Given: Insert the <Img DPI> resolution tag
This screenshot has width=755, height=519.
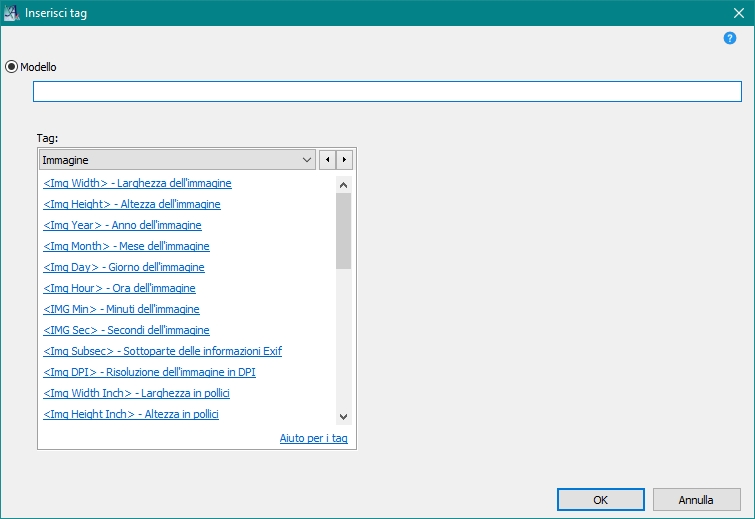Looking at the screenshot, I should (149, 372).
